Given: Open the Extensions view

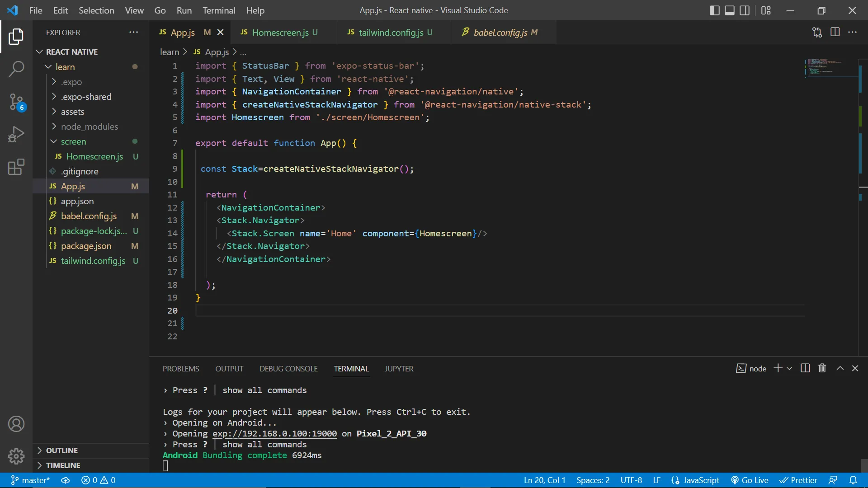Looking at the screenshot, I should (x=16, y=167).
